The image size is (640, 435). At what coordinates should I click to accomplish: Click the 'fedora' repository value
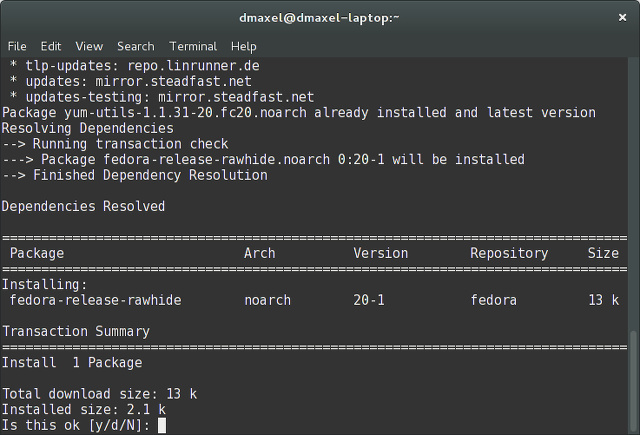point(494,300)
